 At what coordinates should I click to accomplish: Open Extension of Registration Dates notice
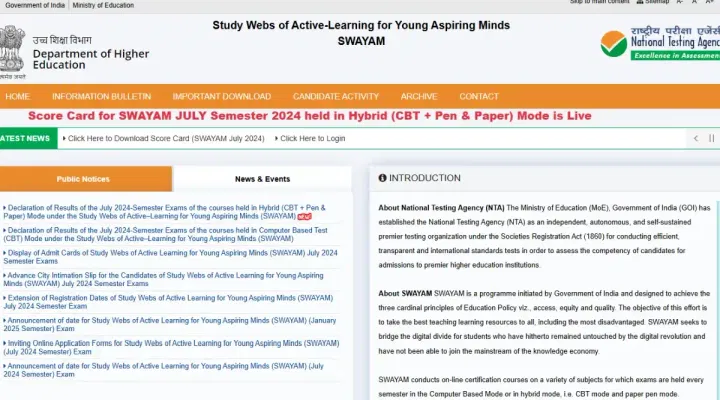168,302
